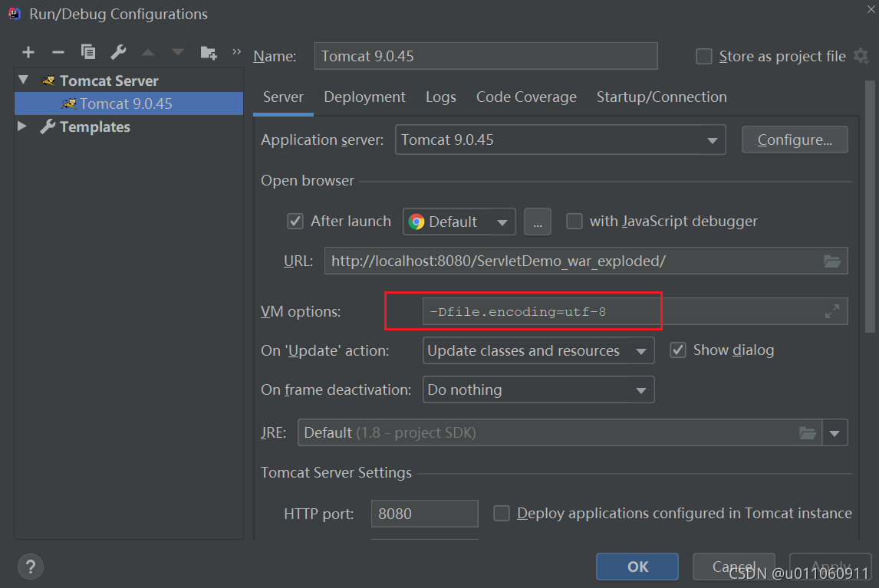Browse URL folder icon
Image resolution: width=879 pixels, height=588 pixels.
point(832,261)
